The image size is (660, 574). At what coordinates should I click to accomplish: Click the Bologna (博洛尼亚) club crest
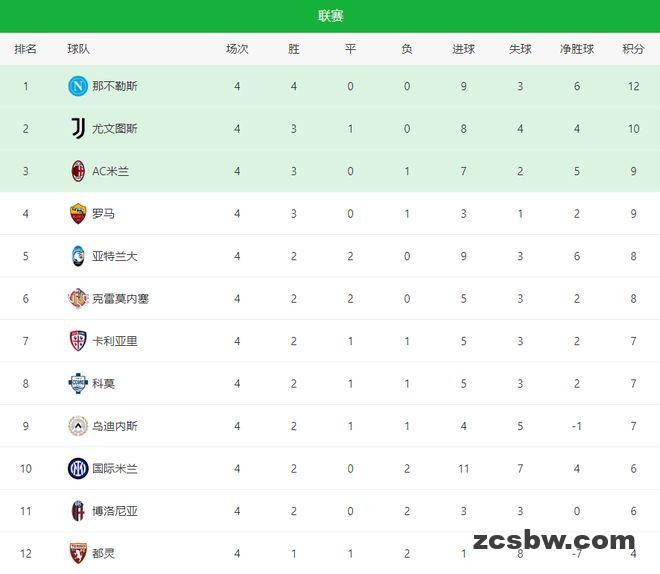pyautogui.click(x=78, y=511)
